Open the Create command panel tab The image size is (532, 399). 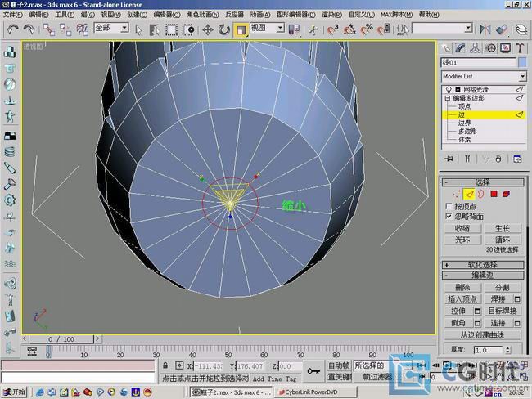(x=446, y=48)
